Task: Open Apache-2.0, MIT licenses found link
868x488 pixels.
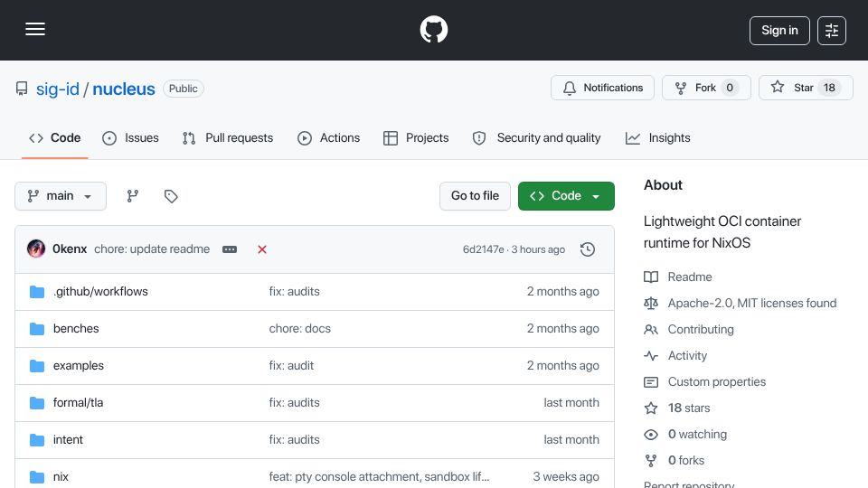Action: click(x=741, y=304)
